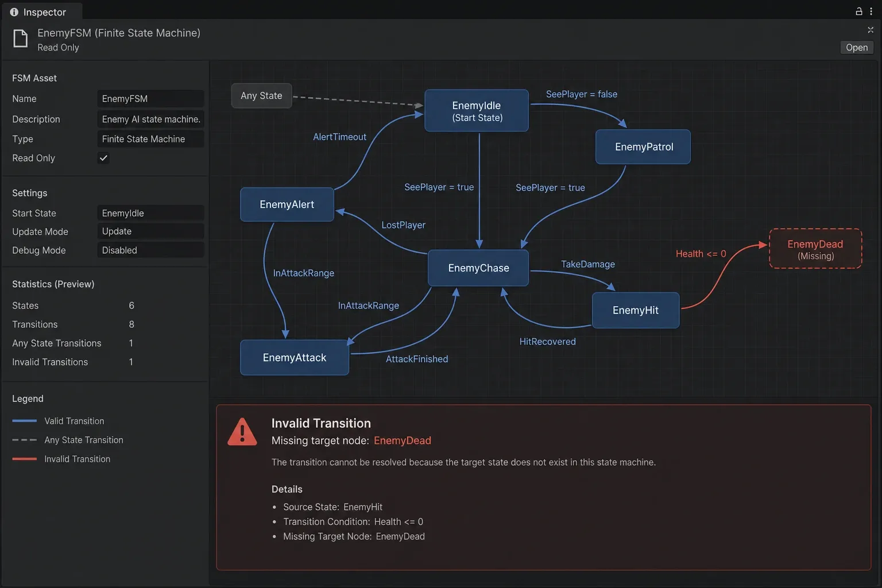Toggle the Read Only checkbox

coord(103,158)
